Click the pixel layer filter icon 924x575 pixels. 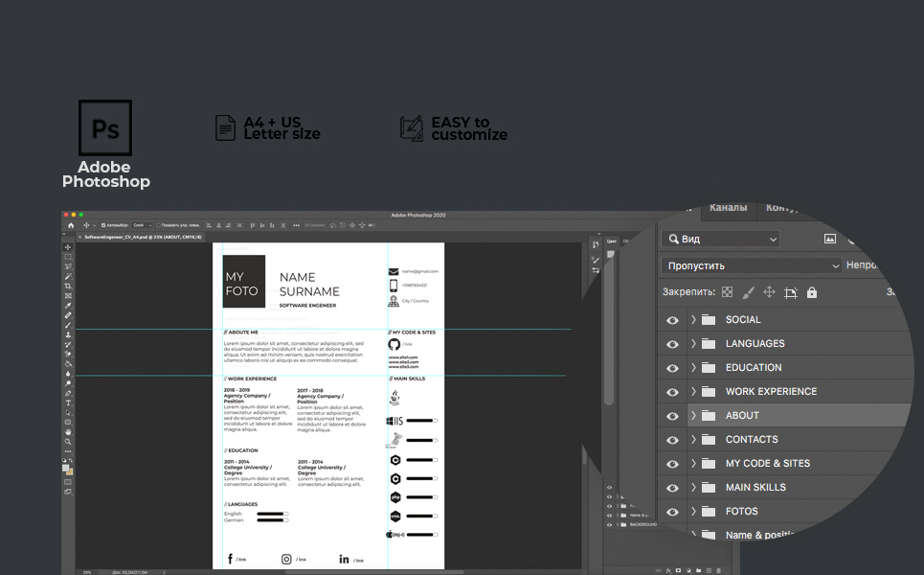(x=830, y=239)
